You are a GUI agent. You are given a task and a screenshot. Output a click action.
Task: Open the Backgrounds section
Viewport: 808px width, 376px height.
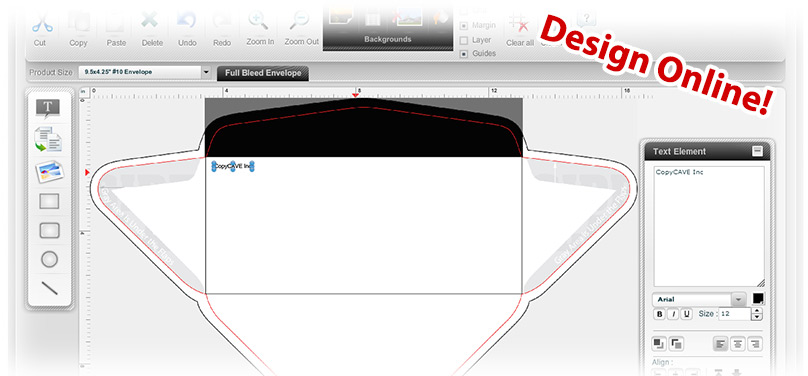pyautogui.click(x=388, y=39)
